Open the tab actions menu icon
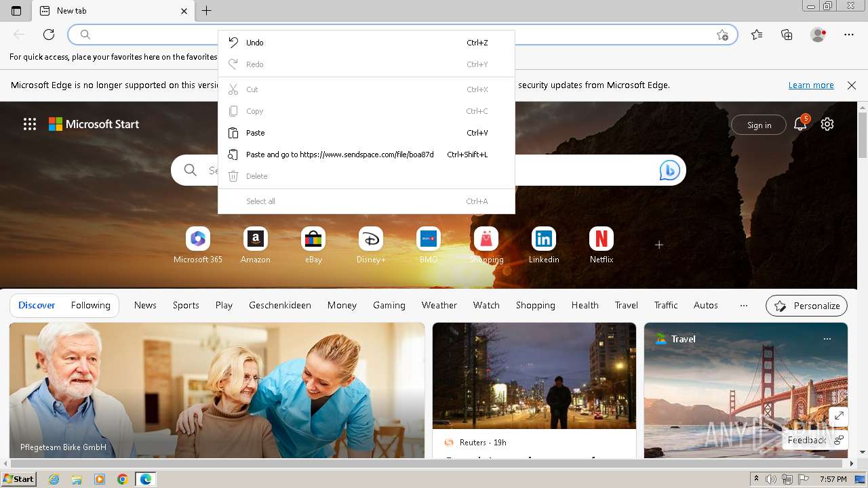Viewport: 868px width, 488px height. tap(16, 11)
